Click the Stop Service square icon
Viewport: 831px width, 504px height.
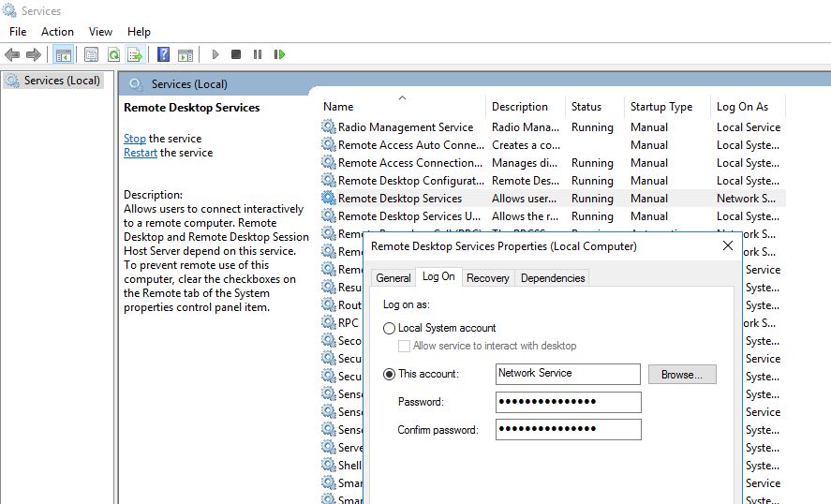(236, 54)
